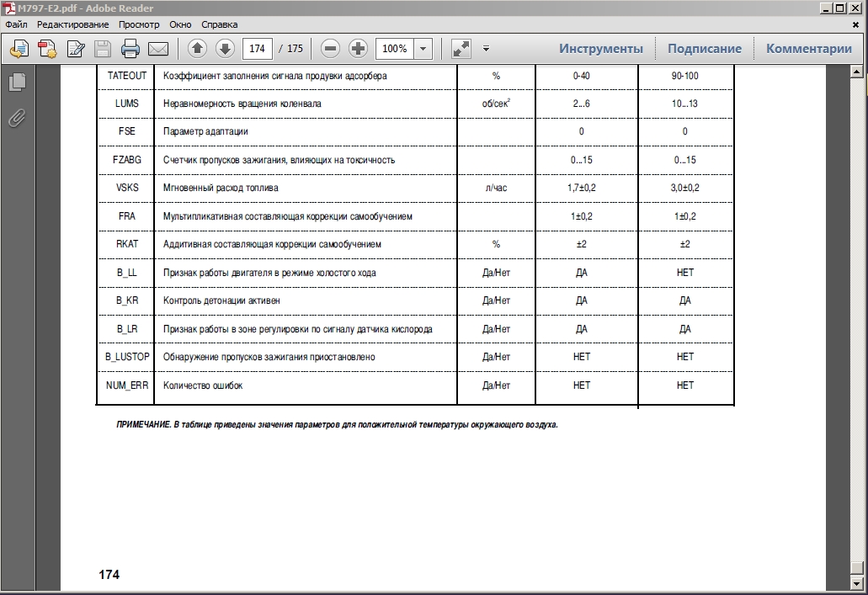Toggle the fit-window reading mode icon
The image size is (868, 595).
coord(461,49)
